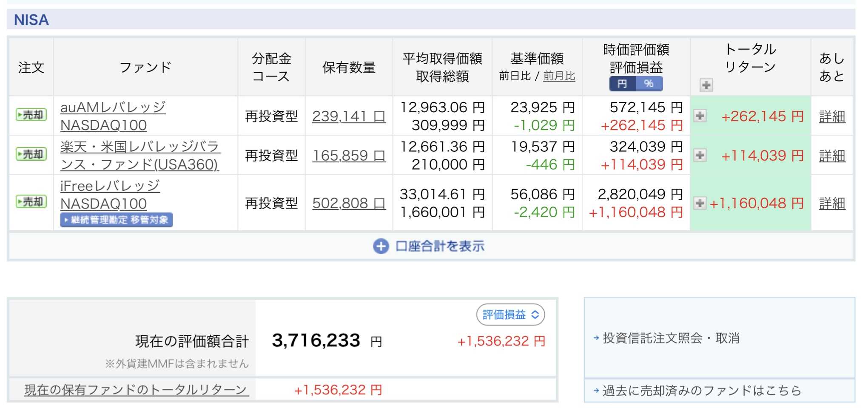Open 楽天・米国レバレッジバランス・ファンド(USA360) fund link
This screenshot has height=408, width=868.
tap(140, 156)
